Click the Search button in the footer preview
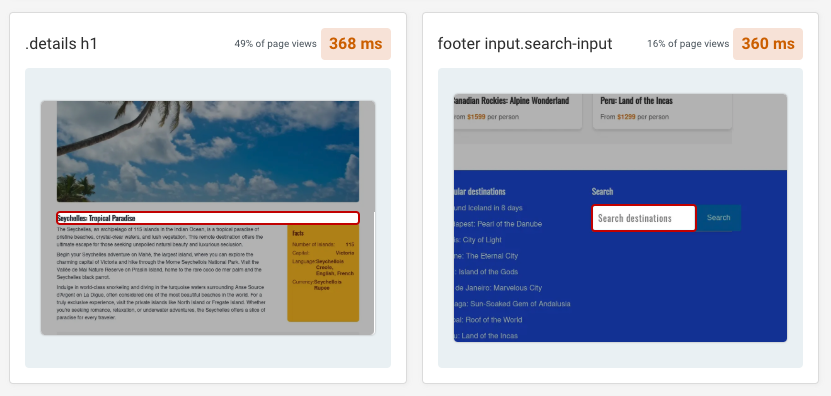Screen dimensions: 831x396 tap(719, 218)
